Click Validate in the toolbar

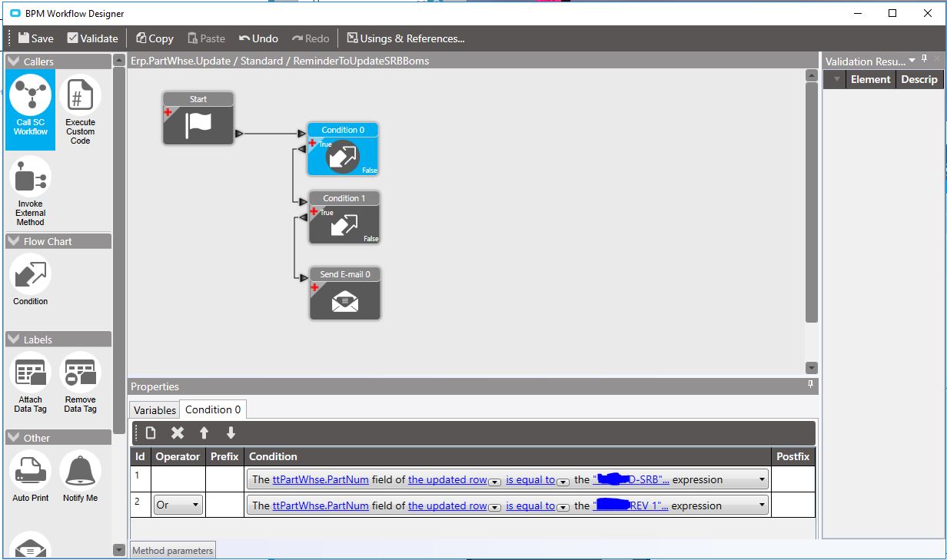tap(92, 38)
